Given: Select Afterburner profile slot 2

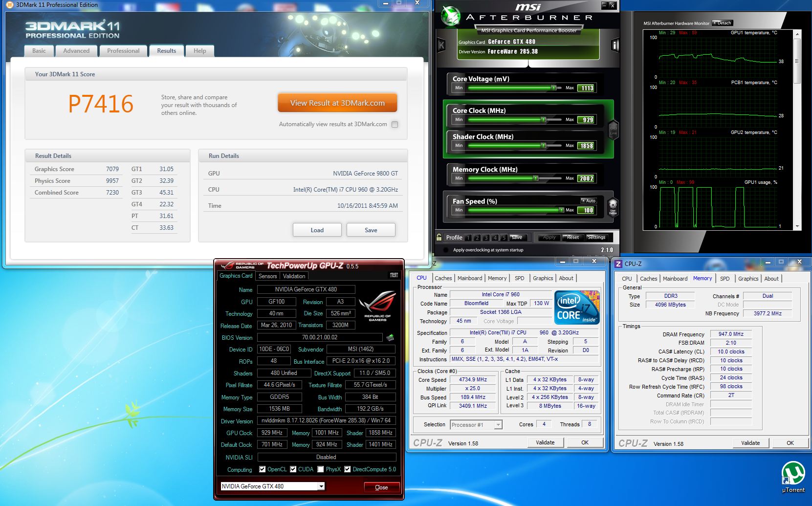Looking at the screenshot, I should (x=477, y=238).
